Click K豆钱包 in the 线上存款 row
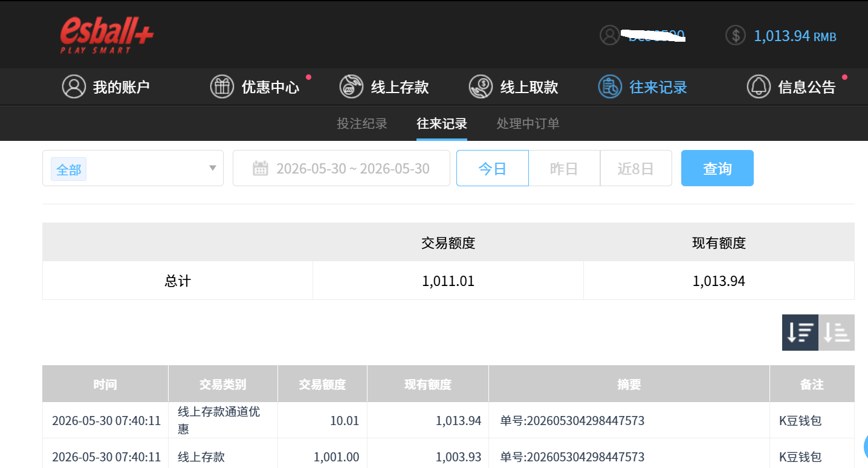This screenshot has width=868, height=468. 800,457
